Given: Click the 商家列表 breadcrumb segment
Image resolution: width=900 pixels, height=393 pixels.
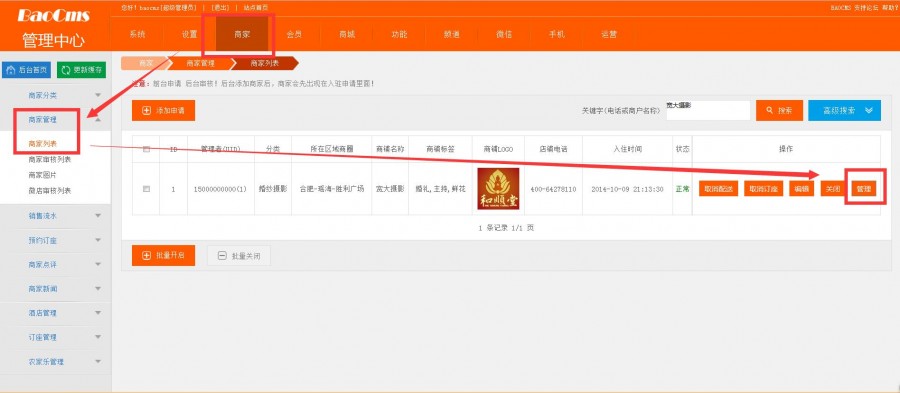Looking at the screenshot, I should tap(264, 63).
